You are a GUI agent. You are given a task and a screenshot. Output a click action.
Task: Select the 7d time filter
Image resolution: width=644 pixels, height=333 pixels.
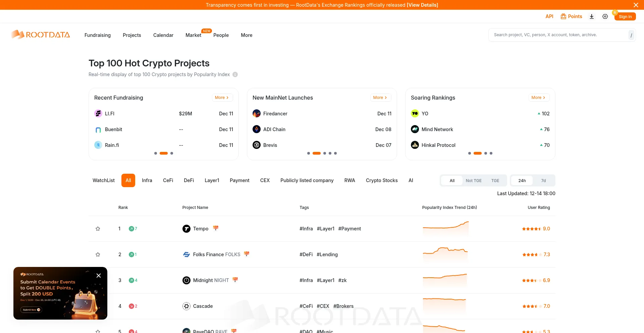tap(543, 180)
